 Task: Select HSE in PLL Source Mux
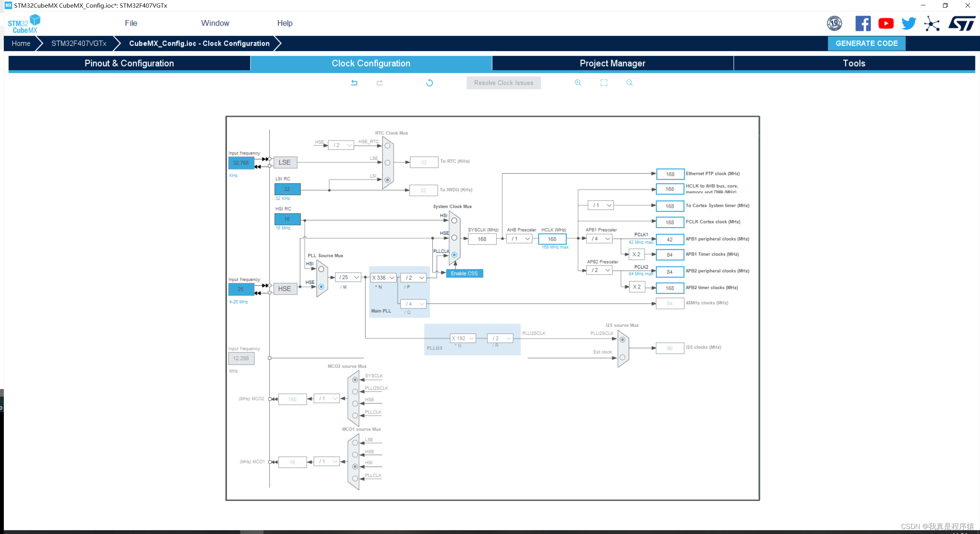[x=321, y=286]
